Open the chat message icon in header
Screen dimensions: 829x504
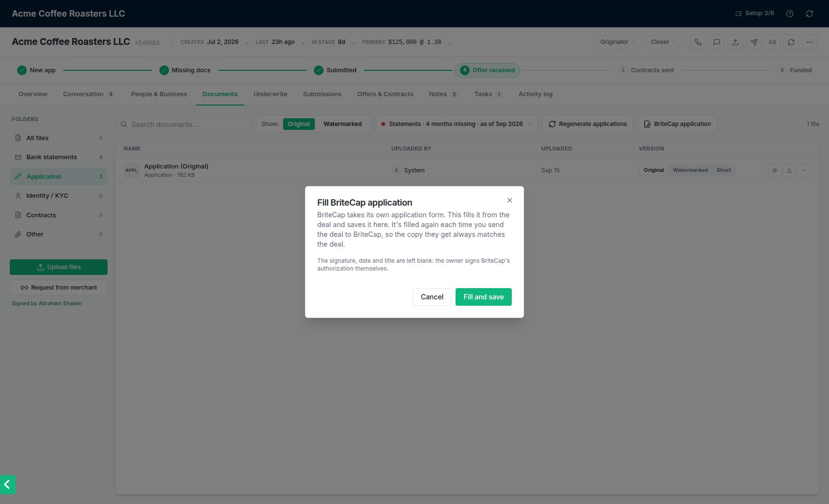(717, 42)
